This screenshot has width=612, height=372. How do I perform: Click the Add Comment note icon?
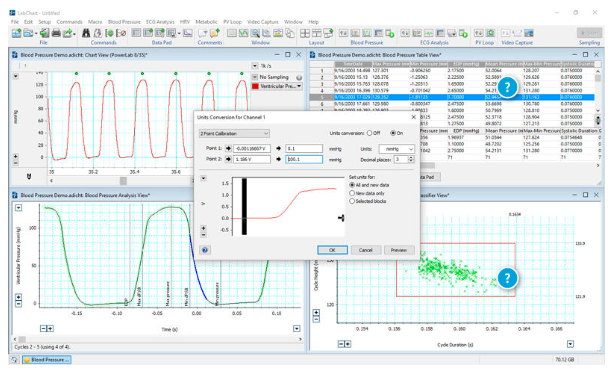coord(215,33)
